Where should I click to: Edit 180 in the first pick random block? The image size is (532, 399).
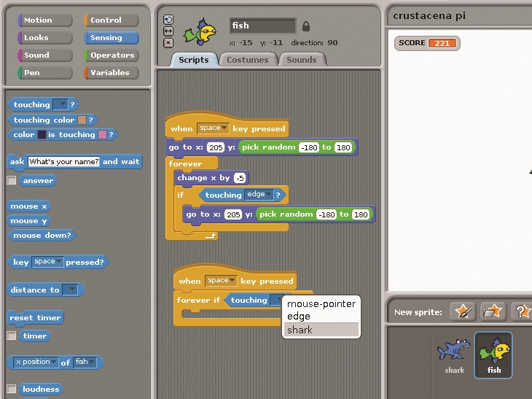(x=343, y=147)
